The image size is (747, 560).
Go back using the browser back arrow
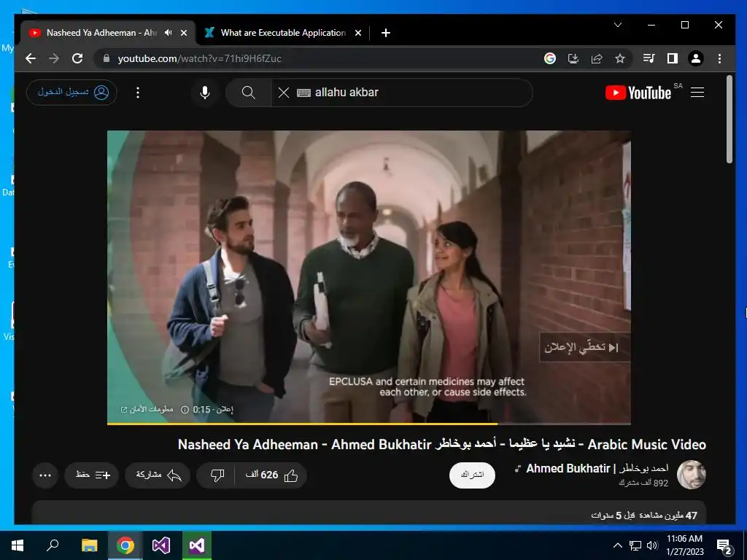(31, 58)
